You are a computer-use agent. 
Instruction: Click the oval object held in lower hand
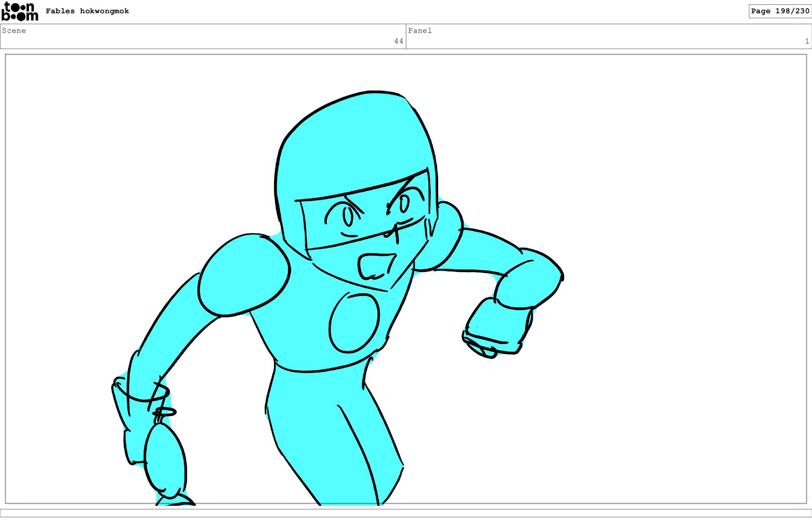(165, 459)
